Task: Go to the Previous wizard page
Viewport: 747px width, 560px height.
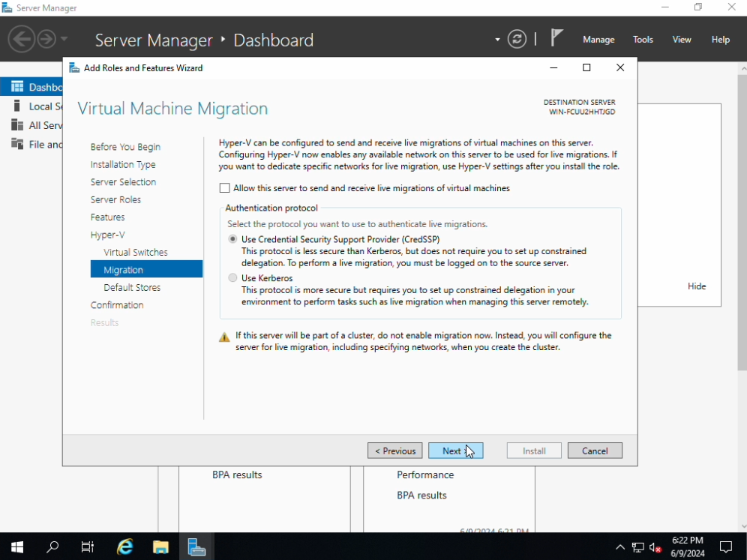Action: [x=395, y=451]
